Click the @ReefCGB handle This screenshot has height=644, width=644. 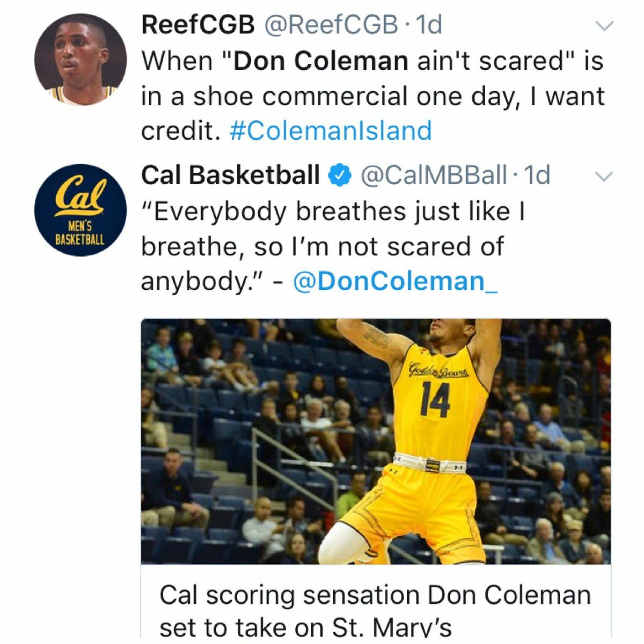tap(331, 25)
